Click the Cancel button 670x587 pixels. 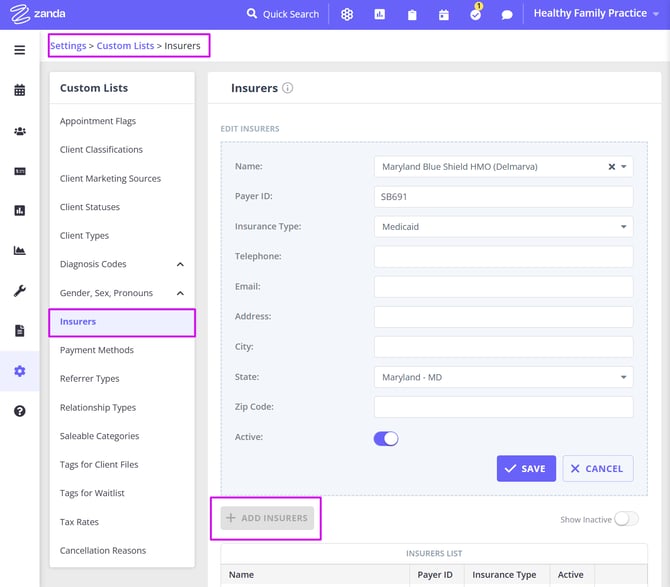598,468
